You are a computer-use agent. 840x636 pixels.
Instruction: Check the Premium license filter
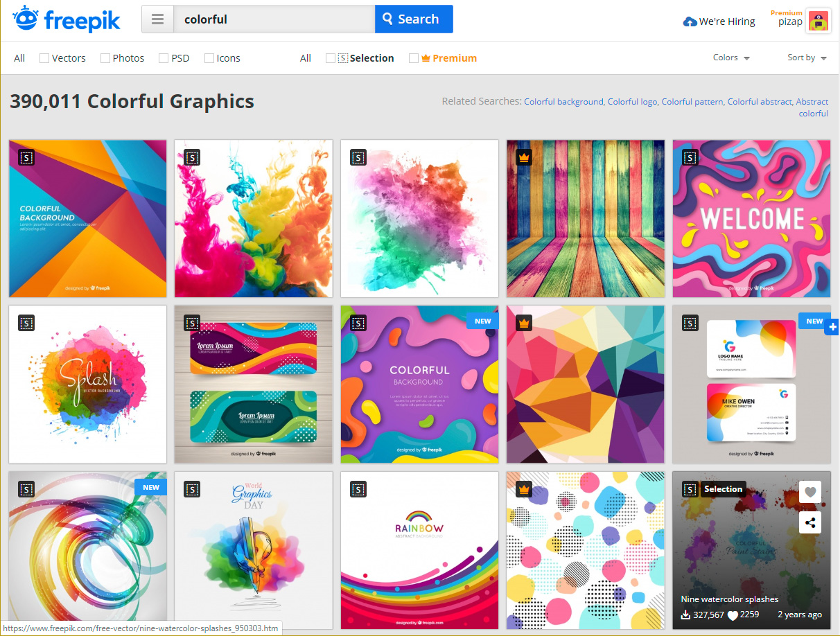click(x=414, y=58)
